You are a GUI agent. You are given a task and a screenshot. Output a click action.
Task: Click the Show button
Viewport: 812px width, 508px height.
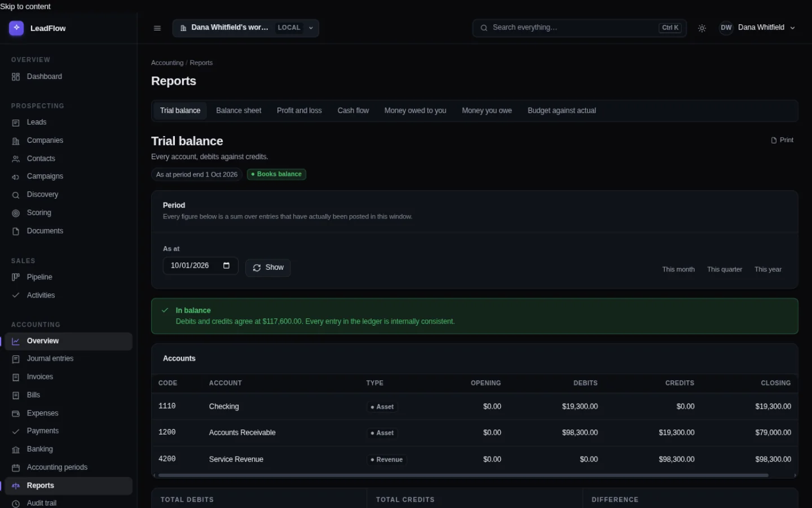pyautogui.click(x=268, y=268)
